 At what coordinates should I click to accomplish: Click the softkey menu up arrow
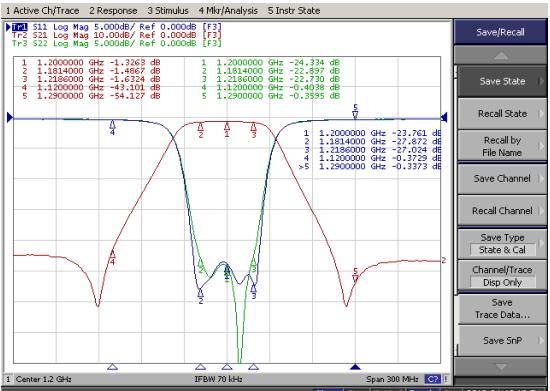501,55
